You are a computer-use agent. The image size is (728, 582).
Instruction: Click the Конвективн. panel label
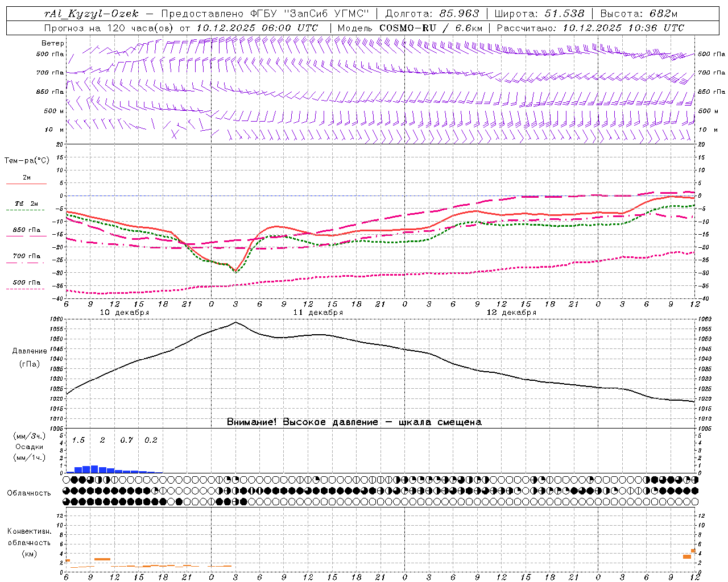pyautogui.click(x=30, y=531)
